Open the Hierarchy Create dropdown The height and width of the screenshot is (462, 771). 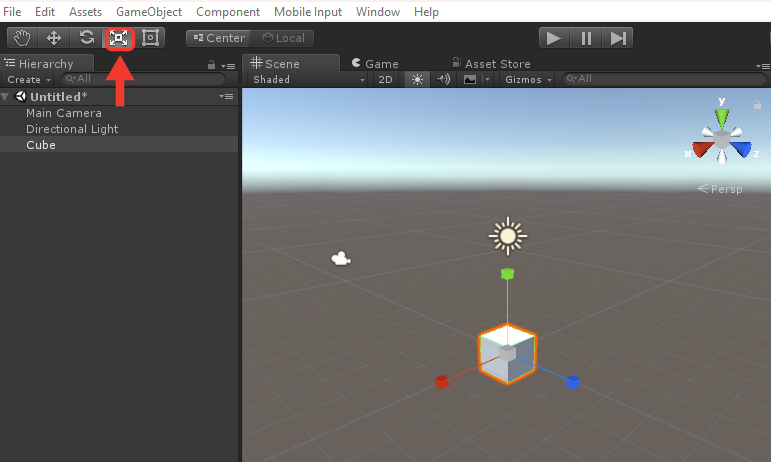(29, 80)
